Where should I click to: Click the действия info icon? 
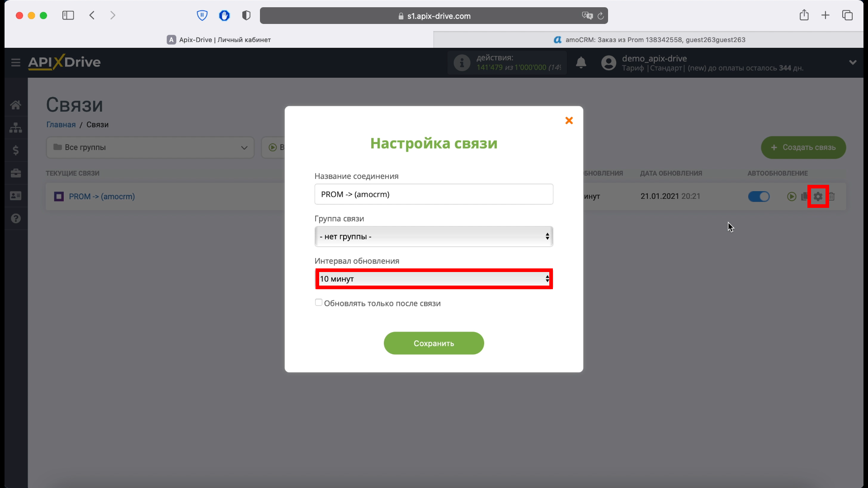(x=462, y=63)
